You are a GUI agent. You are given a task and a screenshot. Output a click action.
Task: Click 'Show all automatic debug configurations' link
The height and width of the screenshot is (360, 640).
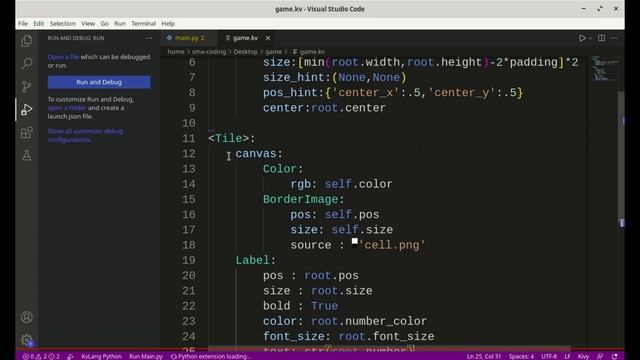coord(85,136)
